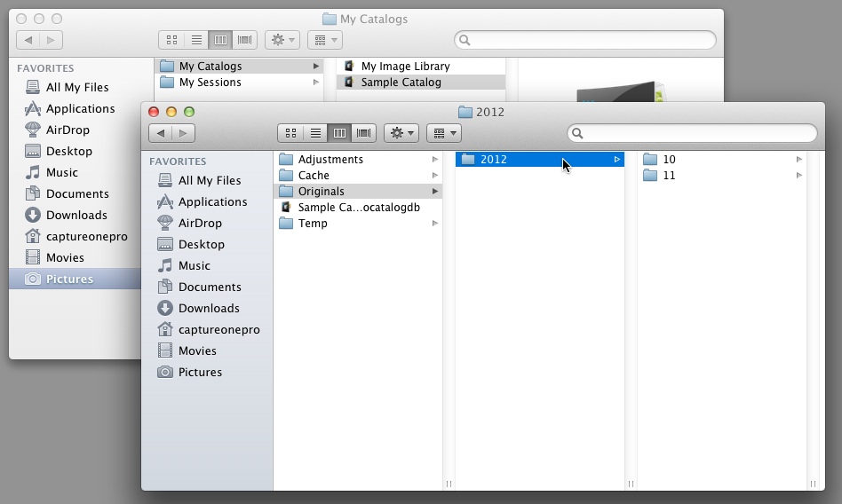Select Music in My Catalogs sidebar
The height and width of the screenshot is (504, 842).
(x=75, y=172)
